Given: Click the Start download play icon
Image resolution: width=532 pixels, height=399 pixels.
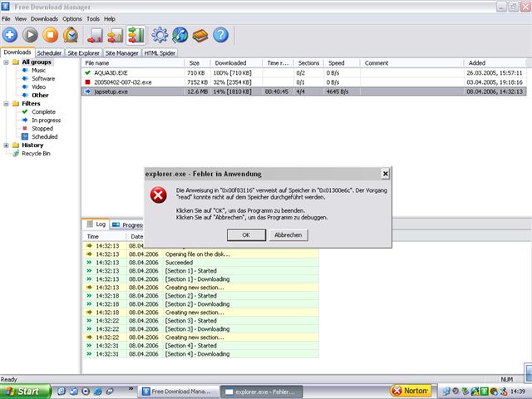Looking at the screenshot, I should pos(30,35).
